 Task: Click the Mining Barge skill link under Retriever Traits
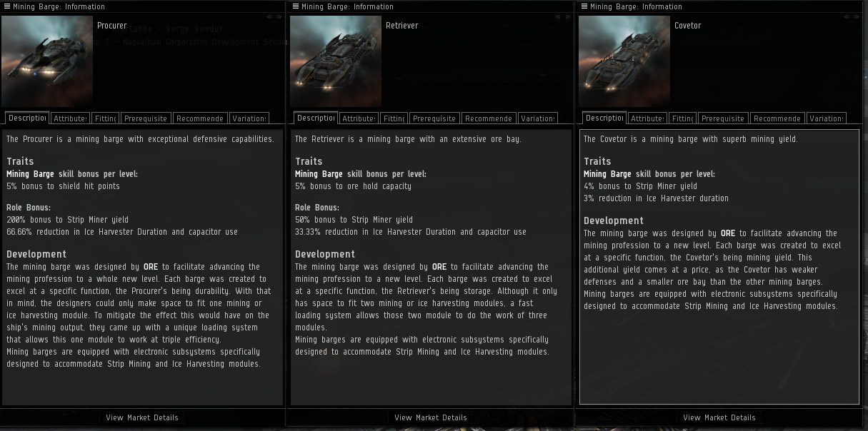click(x=319, y=174)
